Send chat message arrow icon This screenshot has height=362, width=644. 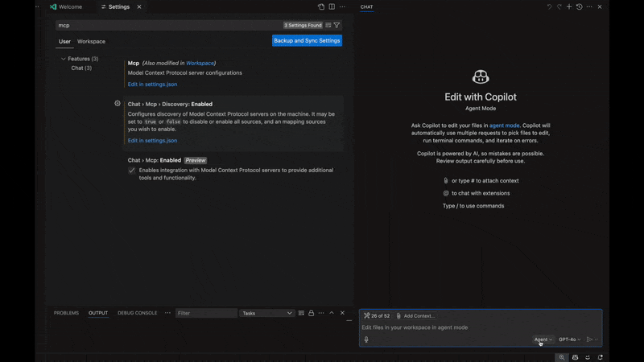click(589, 339)
